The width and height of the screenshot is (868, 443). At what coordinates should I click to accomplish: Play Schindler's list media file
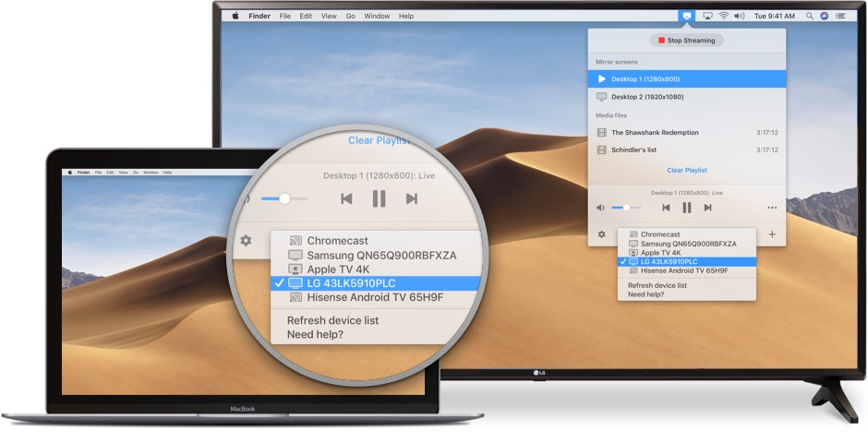pos(686,150)
